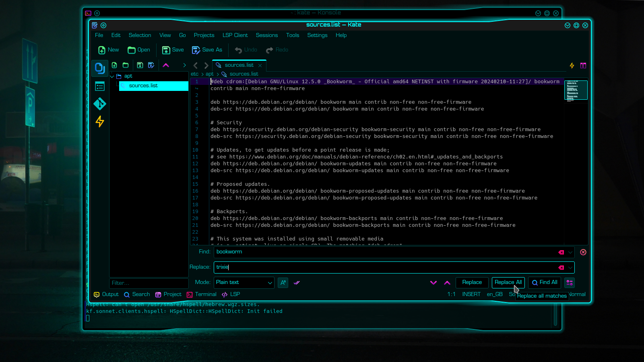Click INSERT mode in status bar
This screenshot has width=644, height=362.
click(x=471, y=294)
